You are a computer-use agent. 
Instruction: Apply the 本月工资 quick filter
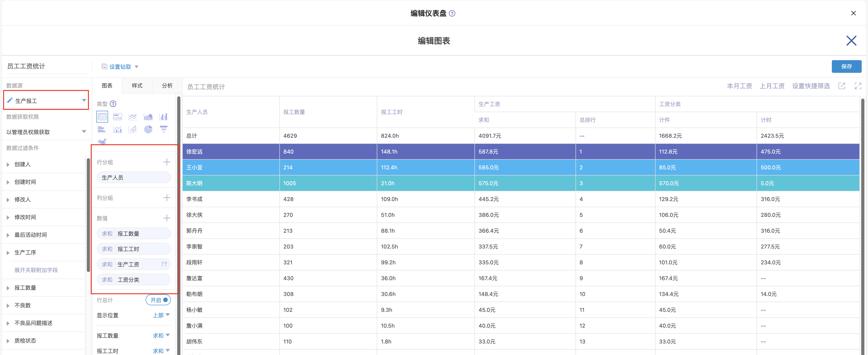[739, 86]
